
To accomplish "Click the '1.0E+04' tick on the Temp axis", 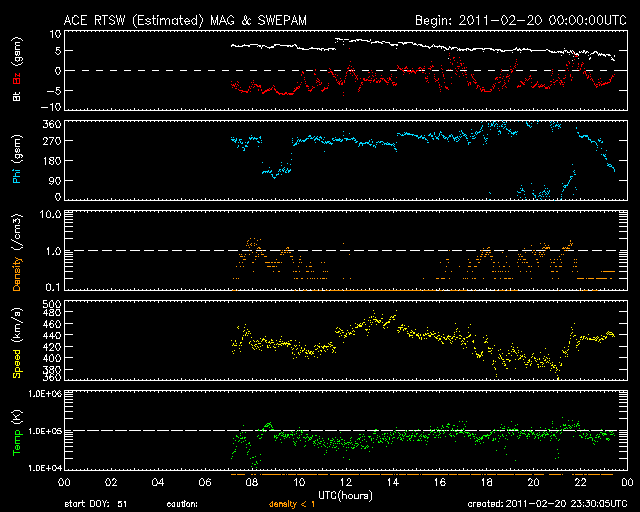I will (45, 468).
